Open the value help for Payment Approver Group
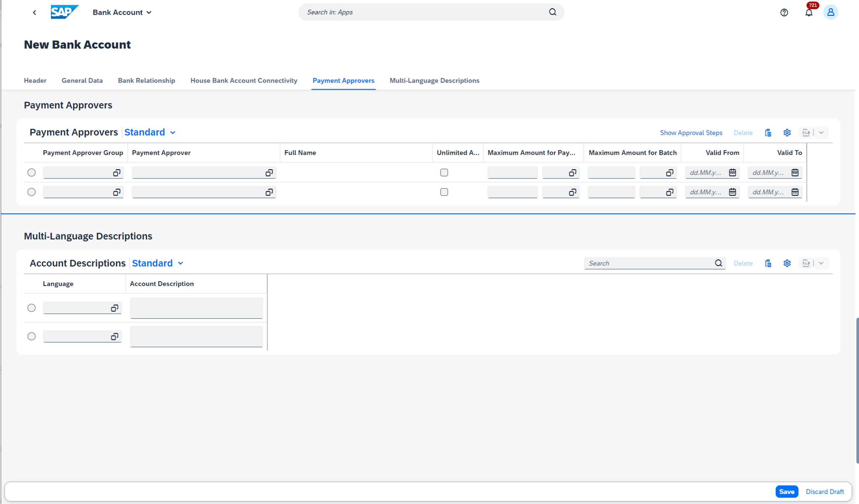Screen dimensions: 859x504 [117, 172]
